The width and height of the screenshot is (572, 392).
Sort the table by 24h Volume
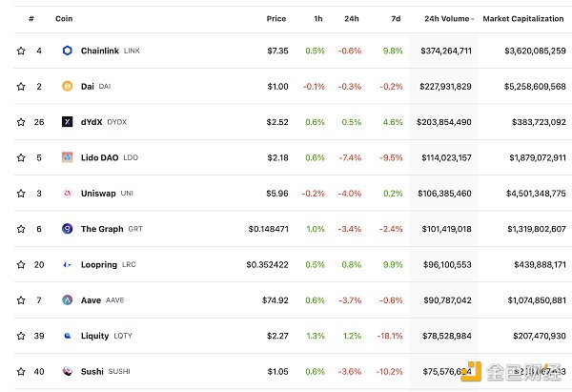click(444, 18)
